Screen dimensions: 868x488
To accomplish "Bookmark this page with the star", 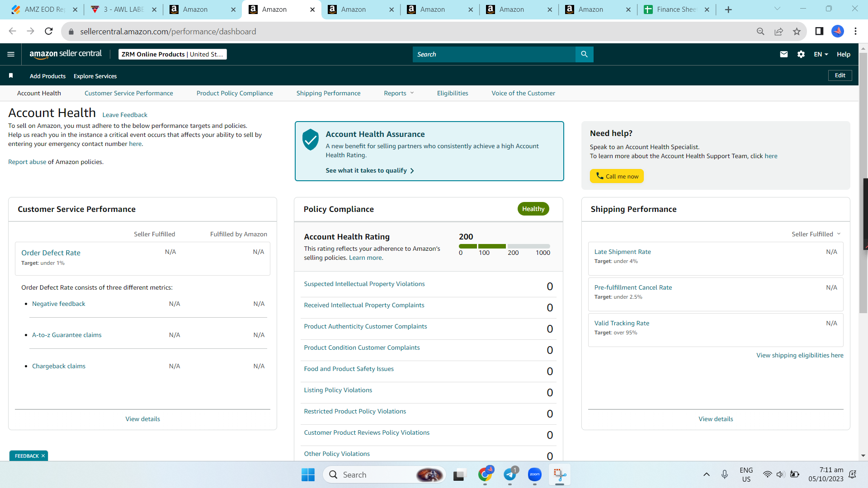I will (797, 31).
